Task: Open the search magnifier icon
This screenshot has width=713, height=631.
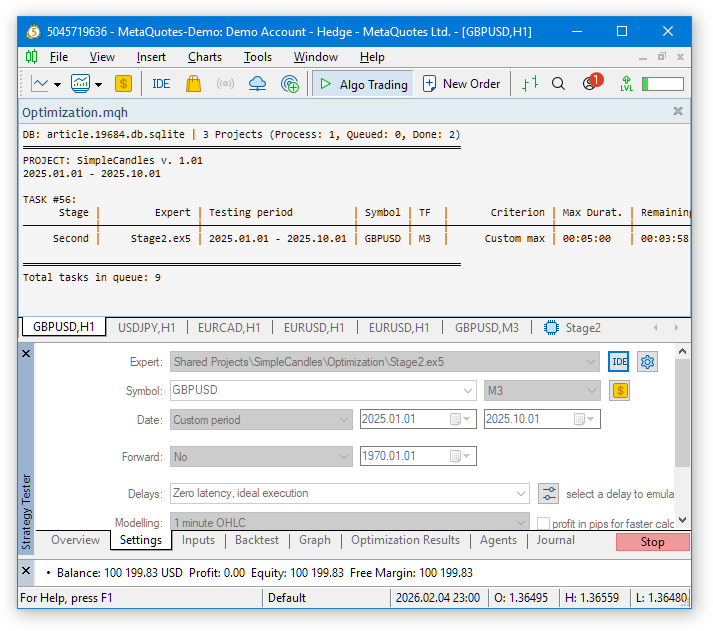Action: (558, 84)
